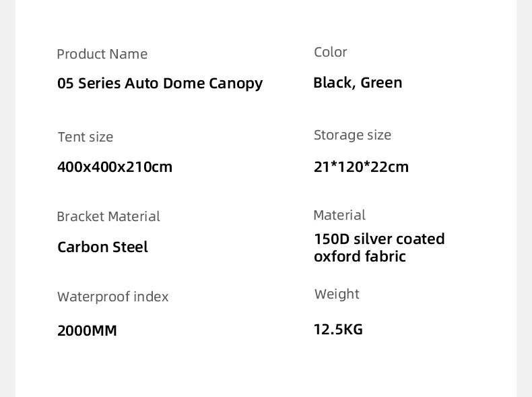Click the 150D silver coated text line
The width and height of the screenshot is (532, 397).
tap(379, 239)
